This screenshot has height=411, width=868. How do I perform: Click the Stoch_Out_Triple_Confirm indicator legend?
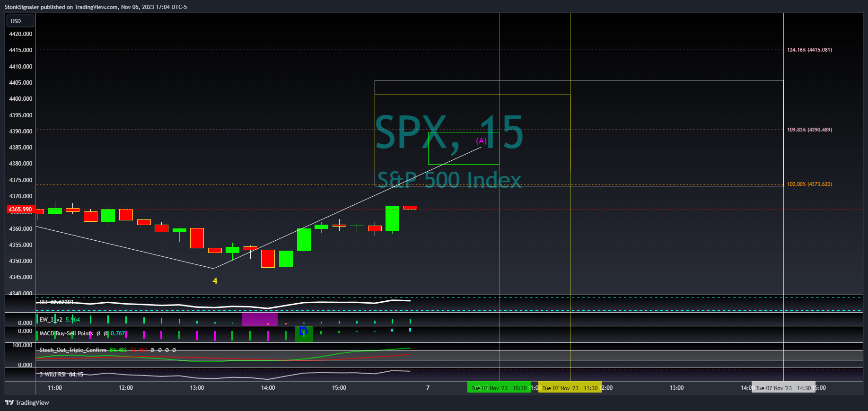tap(107, 350)
